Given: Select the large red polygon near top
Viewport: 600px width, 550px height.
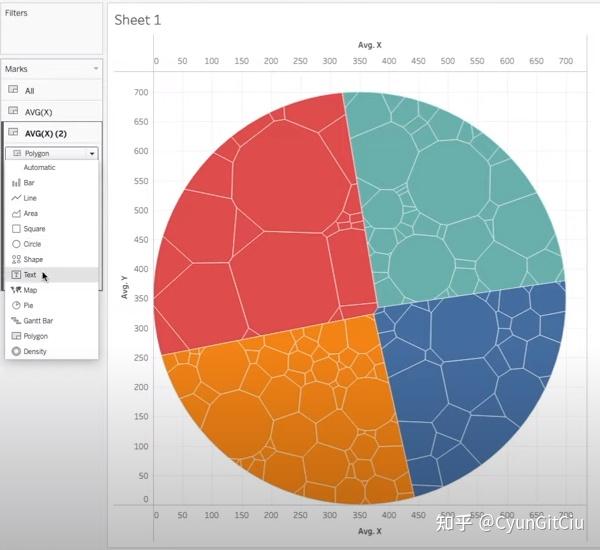Looking at the screenshot, I should point(291,176).
